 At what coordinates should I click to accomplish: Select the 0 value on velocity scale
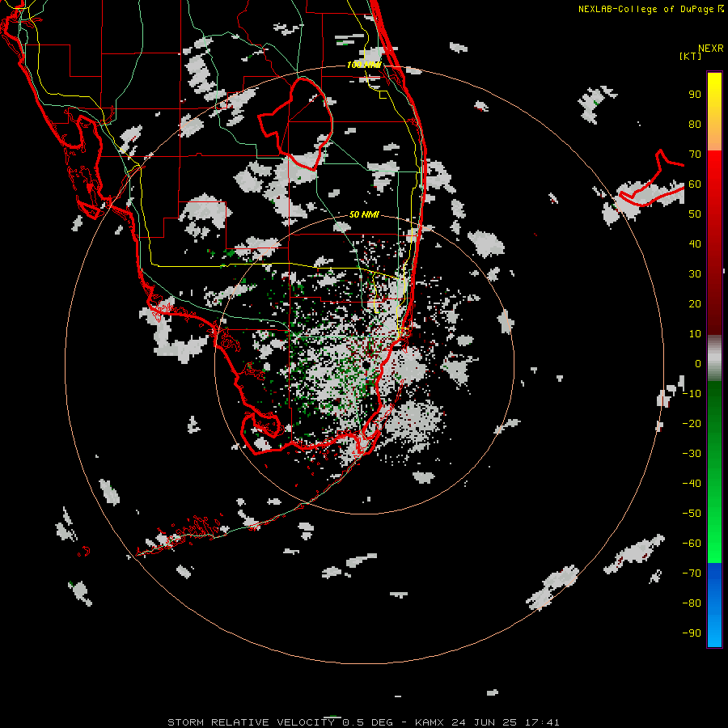[x=698, y=364]
